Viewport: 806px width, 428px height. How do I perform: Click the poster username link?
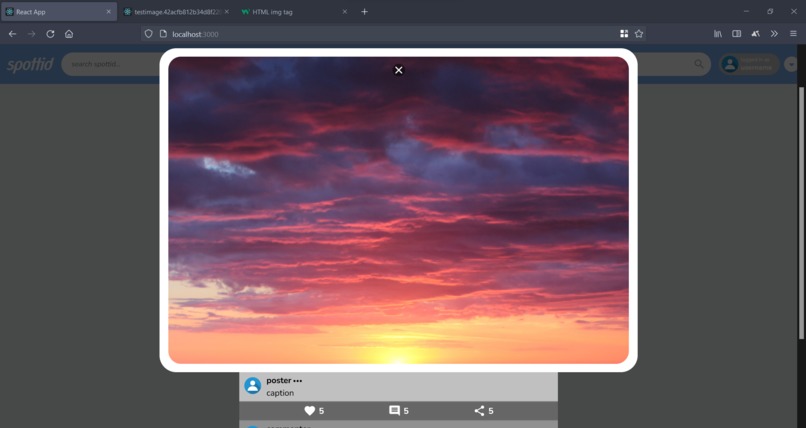pyautogui.click(x=279, y=381)
